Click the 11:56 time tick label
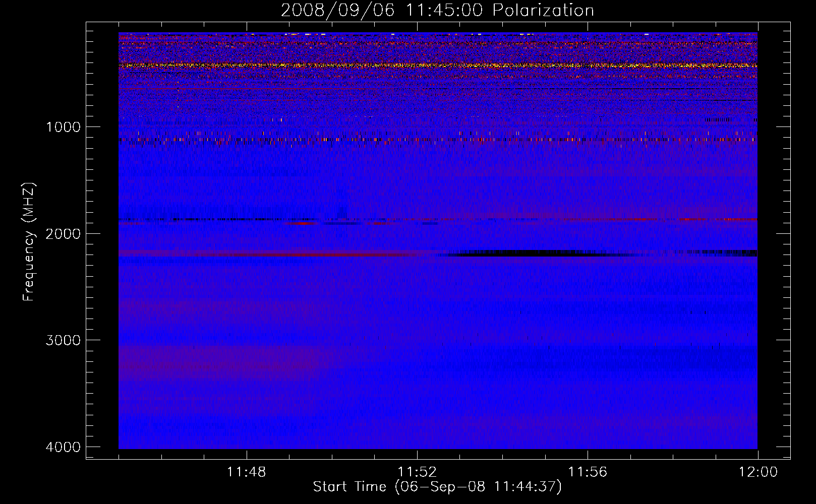 pos(588,472)
